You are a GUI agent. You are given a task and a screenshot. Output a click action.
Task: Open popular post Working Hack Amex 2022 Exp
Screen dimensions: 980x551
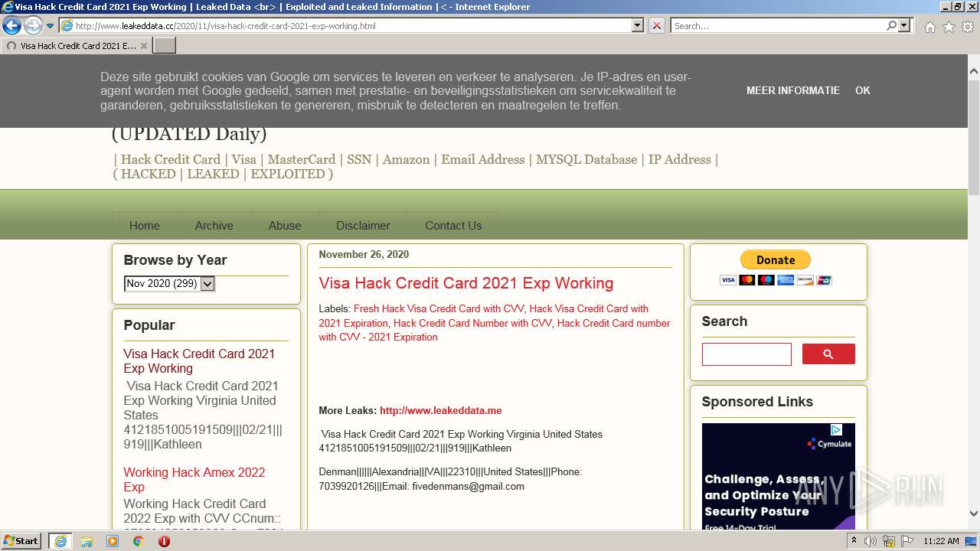[x=194, y=480]
